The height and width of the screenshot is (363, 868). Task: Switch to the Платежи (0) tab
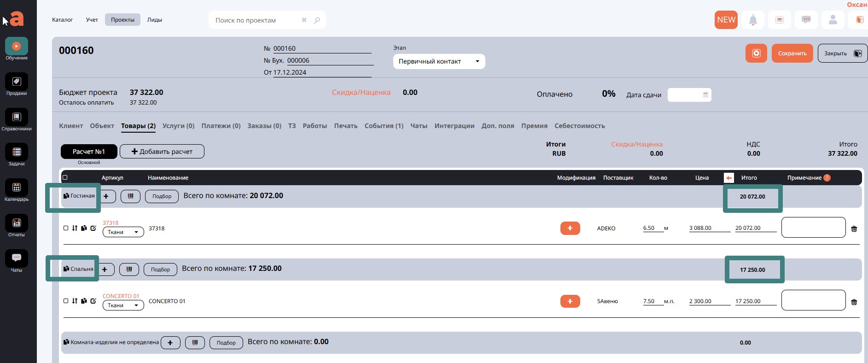pos(221,126)
